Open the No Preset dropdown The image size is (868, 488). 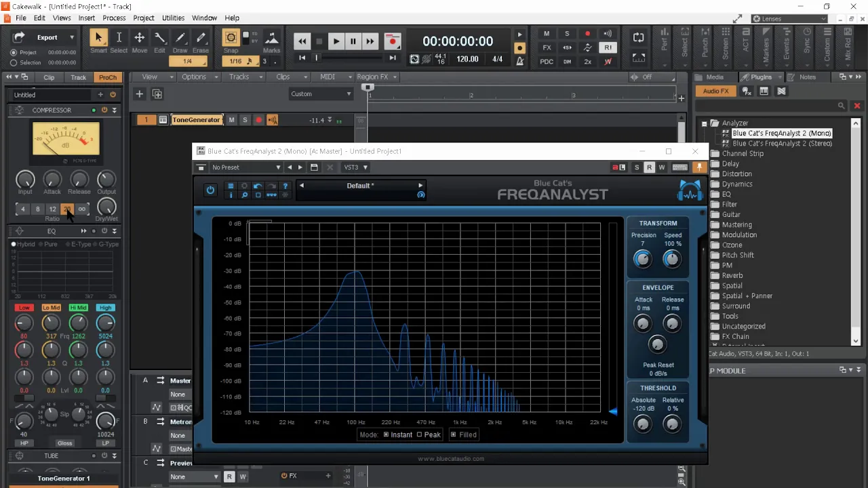pyautogui.click(x=246, y=167)
